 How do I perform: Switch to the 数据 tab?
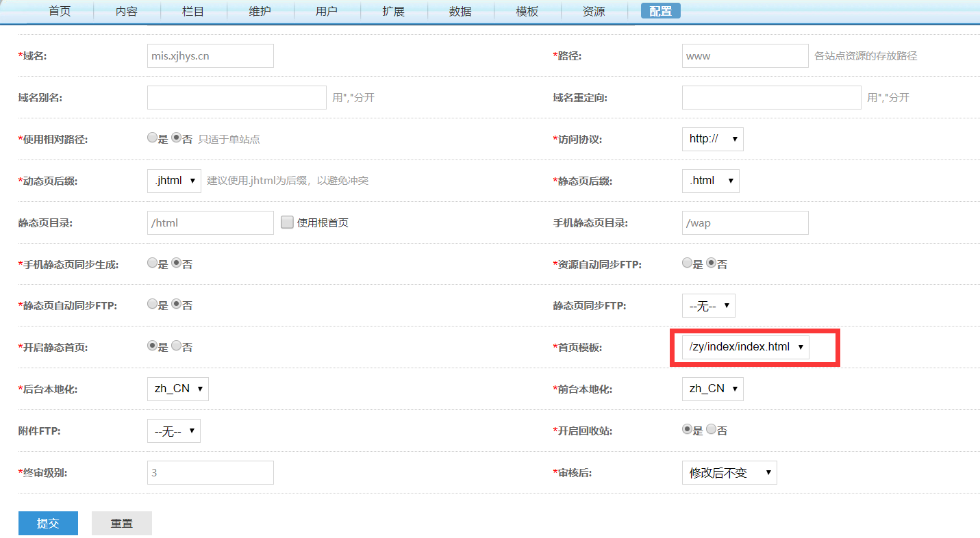[460, 11]
